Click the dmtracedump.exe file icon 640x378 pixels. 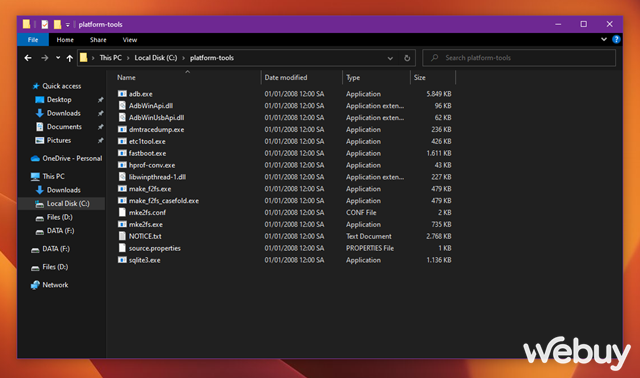click(122, 129)
